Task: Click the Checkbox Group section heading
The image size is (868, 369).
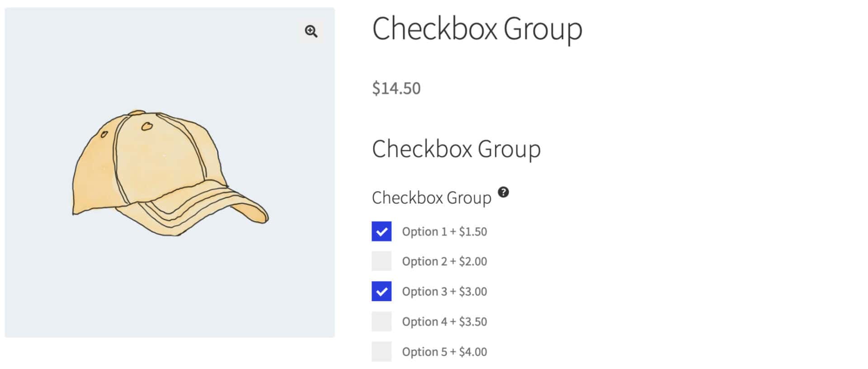Action: click(457, 148)
